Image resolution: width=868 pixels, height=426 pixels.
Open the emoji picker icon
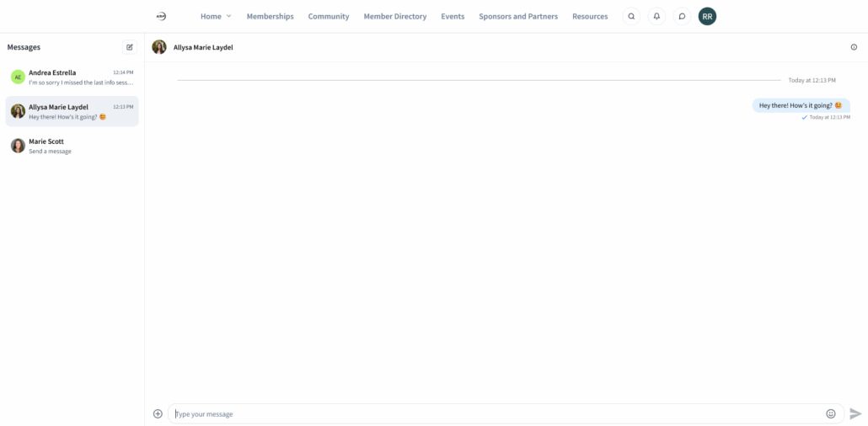pos(831,413)
